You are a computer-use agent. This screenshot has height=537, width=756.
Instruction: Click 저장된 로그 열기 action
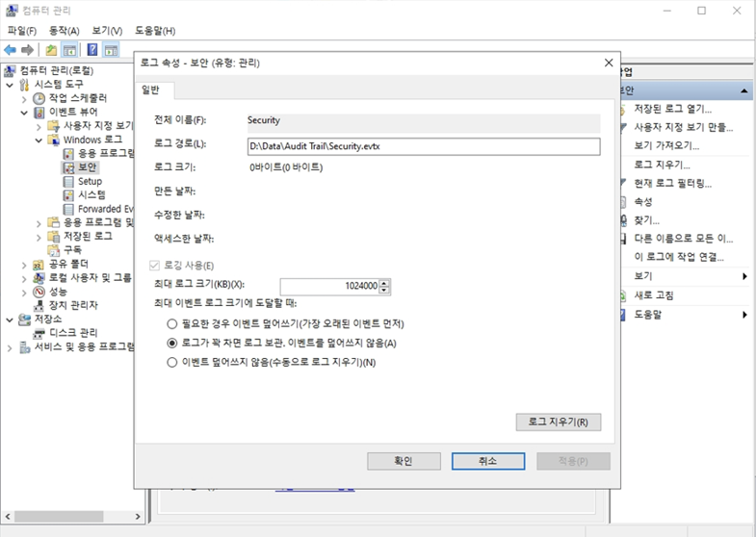(x=672, y=109)
